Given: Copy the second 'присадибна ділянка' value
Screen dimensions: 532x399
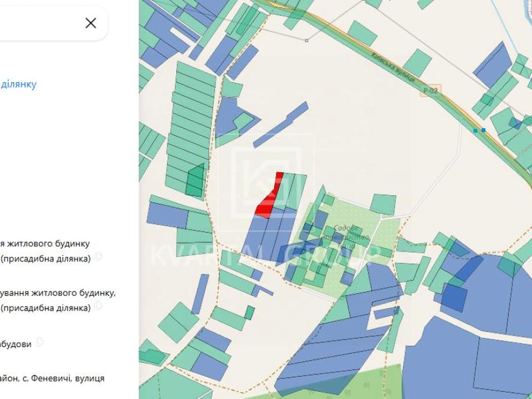Looking at the screenshot, I should [98, 305].
